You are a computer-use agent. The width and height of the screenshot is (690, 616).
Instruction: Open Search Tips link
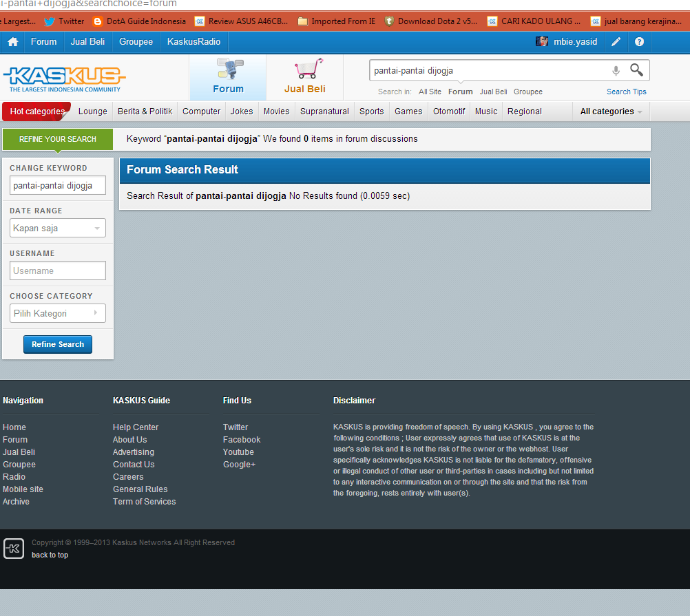pos(627,92)
